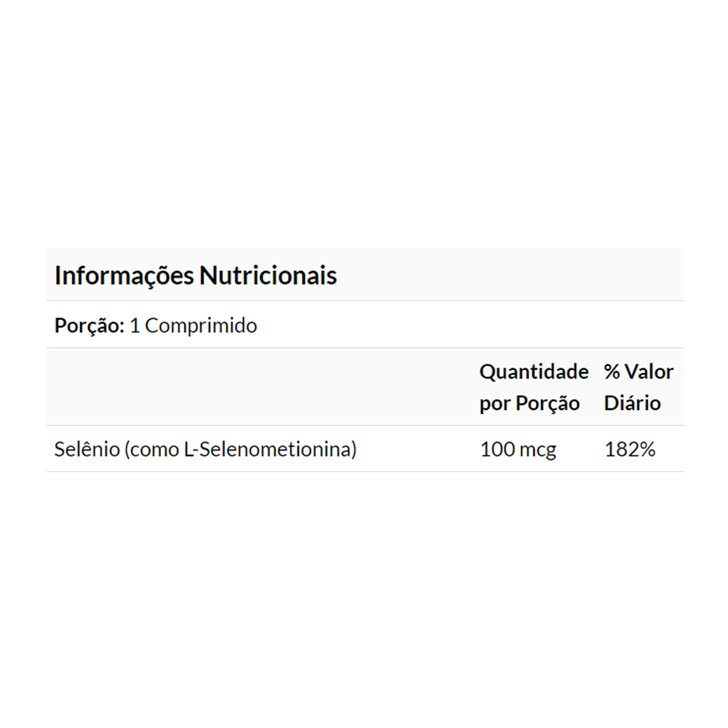Image resolution: width=728 pixels, height=728 pixels.
Task: Click the 182% daily value cell
Action: tap(630, 449)
